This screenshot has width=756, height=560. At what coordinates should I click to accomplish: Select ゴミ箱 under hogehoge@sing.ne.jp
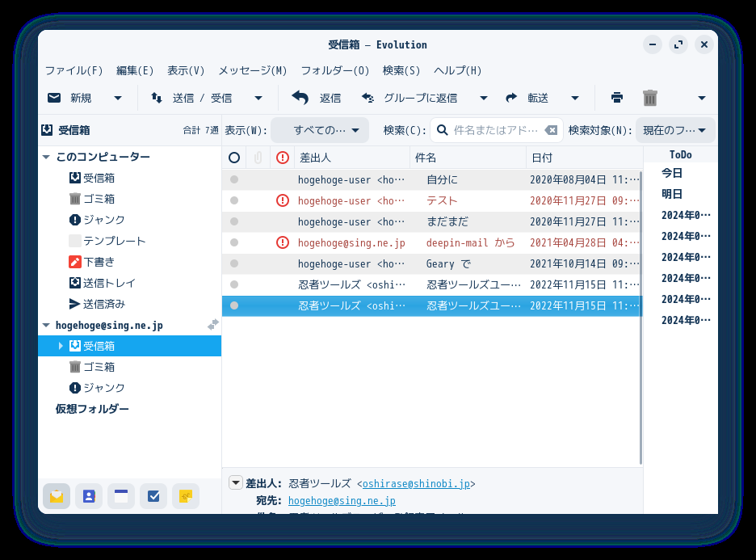coord(99,367)
